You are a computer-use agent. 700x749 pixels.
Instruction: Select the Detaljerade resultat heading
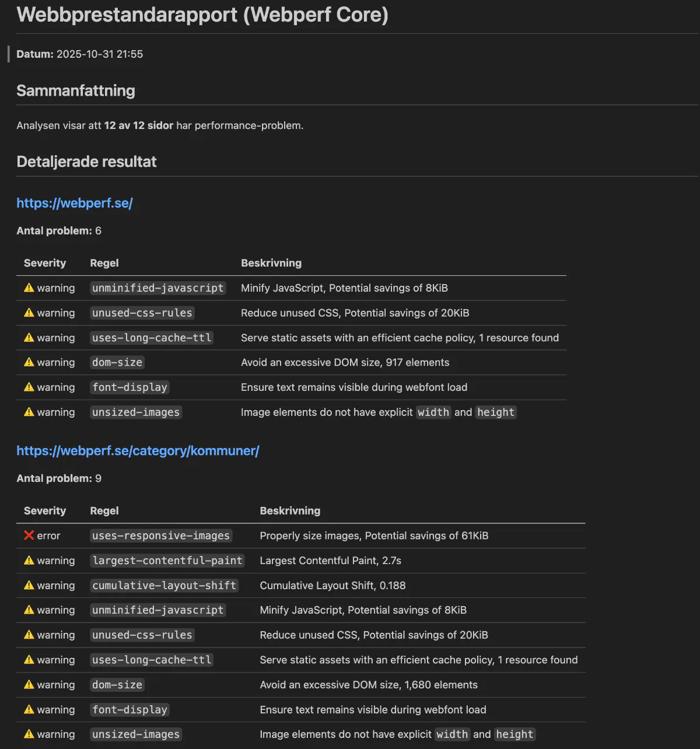(x=86, y=162)
